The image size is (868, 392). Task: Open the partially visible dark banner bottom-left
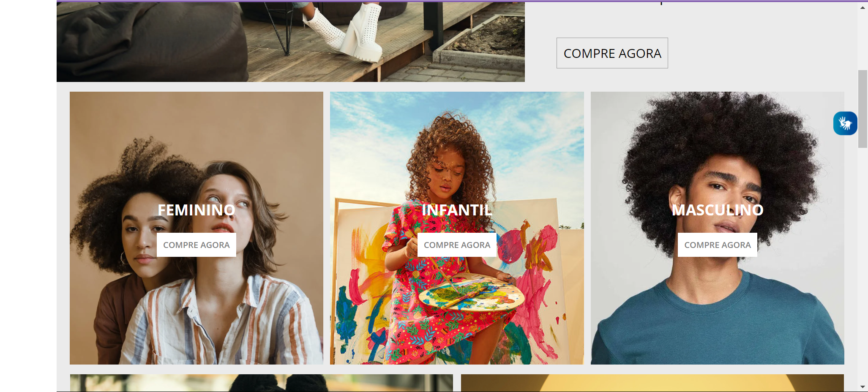point(261,383)
